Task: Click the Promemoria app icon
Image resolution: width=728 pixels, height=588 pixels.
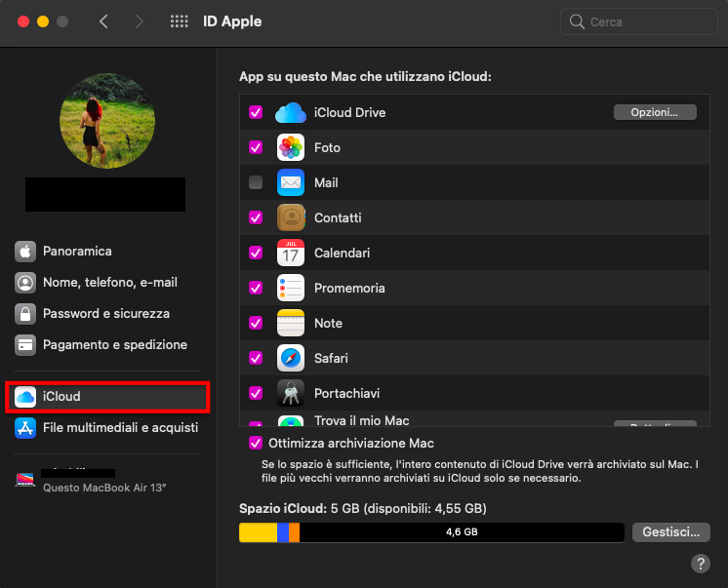Action: coord(291,288)
